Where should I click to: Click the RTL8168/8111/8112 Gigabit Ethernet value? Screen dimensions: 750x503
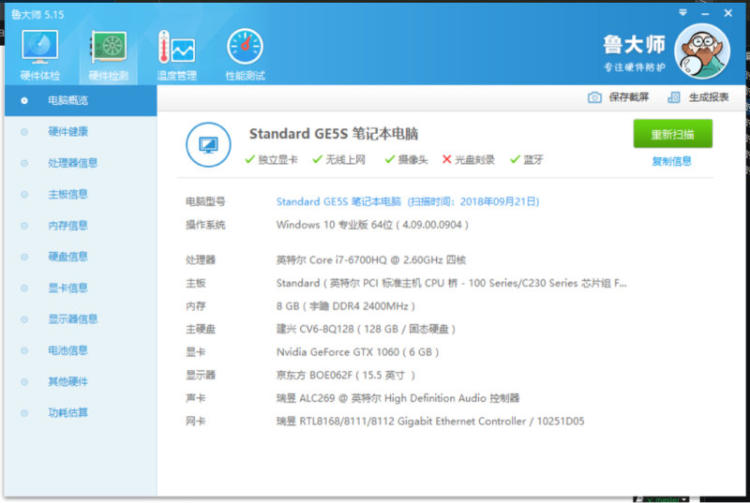(430, 421)
